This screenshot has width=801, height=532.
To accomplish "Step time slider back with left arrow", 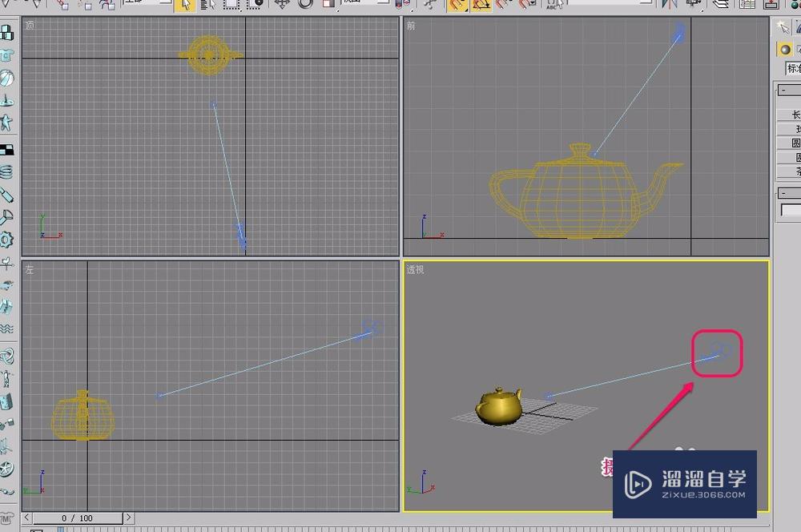I will 26,518.
